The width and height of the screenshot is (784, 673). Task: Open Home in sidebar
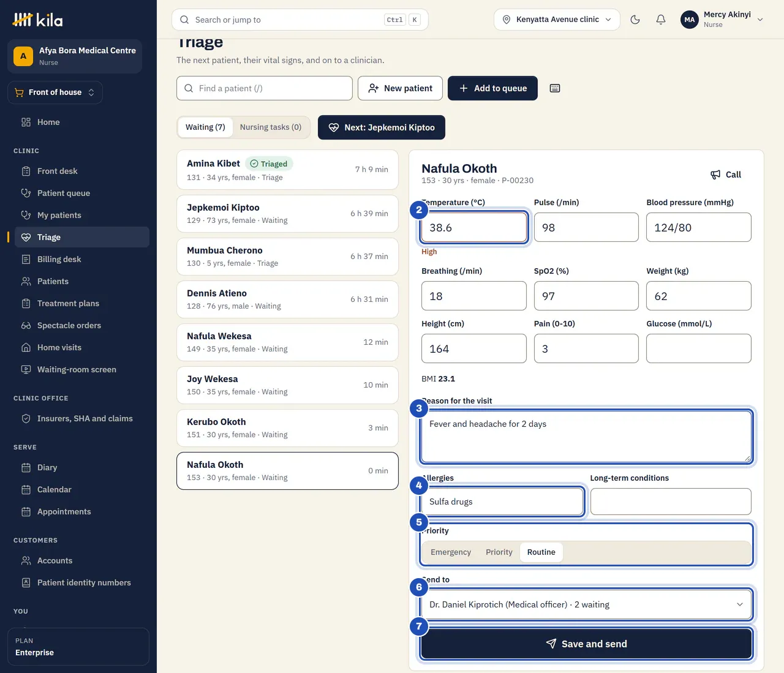coord(78,122)
